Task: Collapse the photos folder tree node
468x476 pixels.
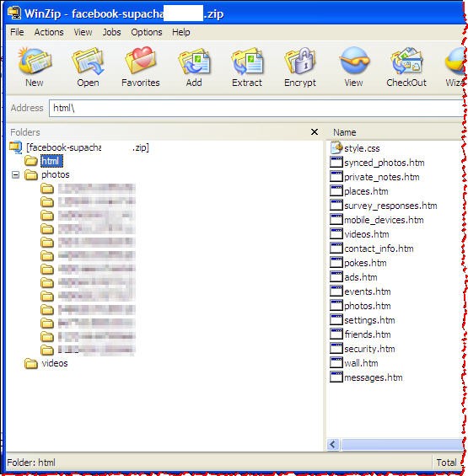Action: pyautogui.click(x=15, y=175)
